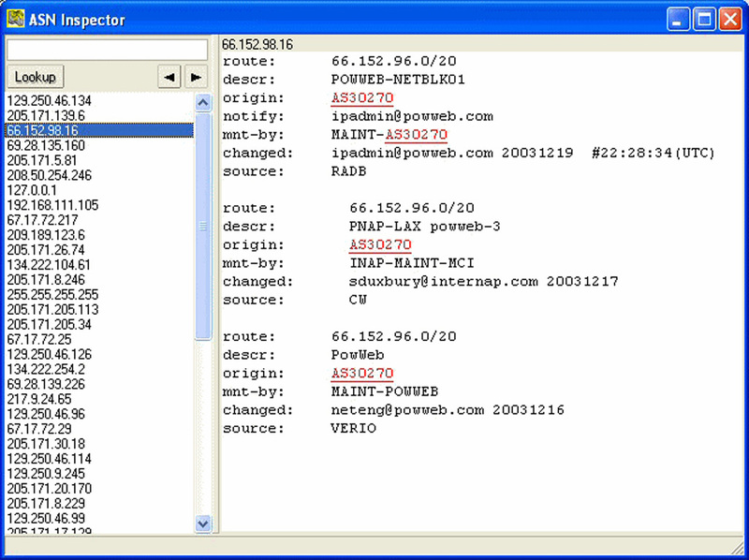Click the VERIO source value
Screen dimensions: 749x560
pos(354,429)
